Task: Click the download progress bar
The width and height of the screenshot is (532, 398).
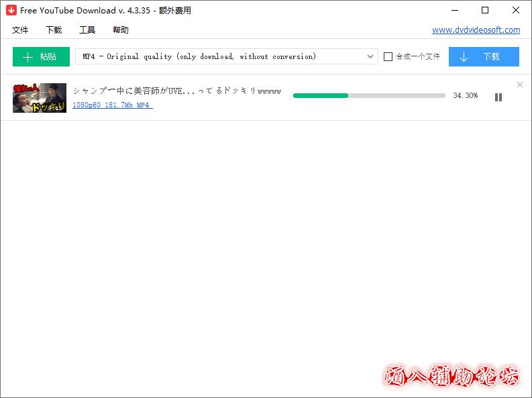Action: pos(369,96)
